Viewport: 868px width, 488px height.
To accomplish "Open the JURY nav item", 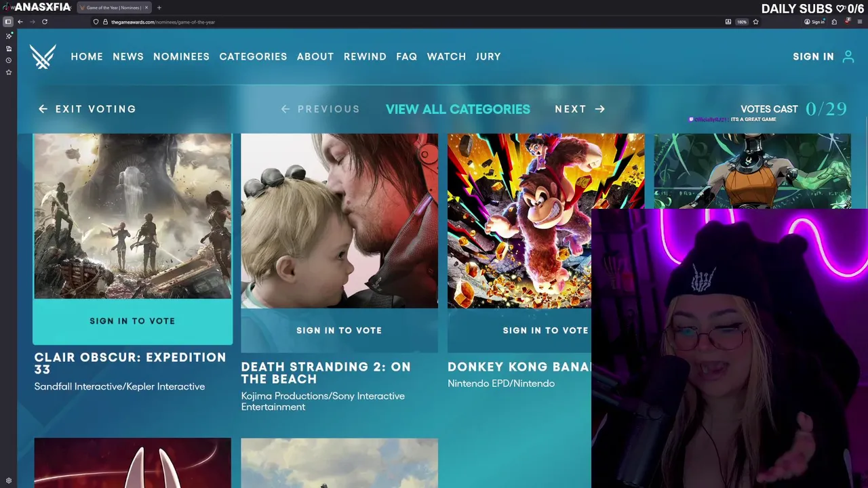I will 488,57.
